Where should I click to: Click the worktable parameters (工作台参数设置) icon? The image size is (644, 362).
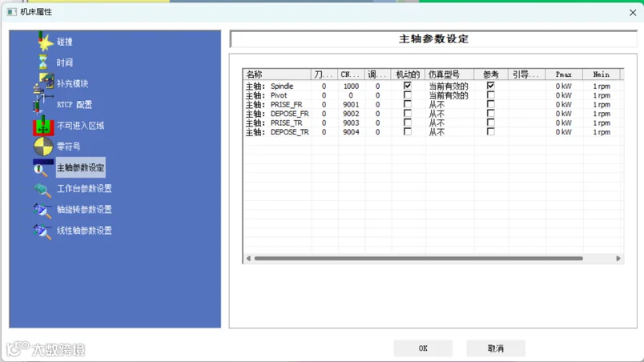click(x=42, y=189)
